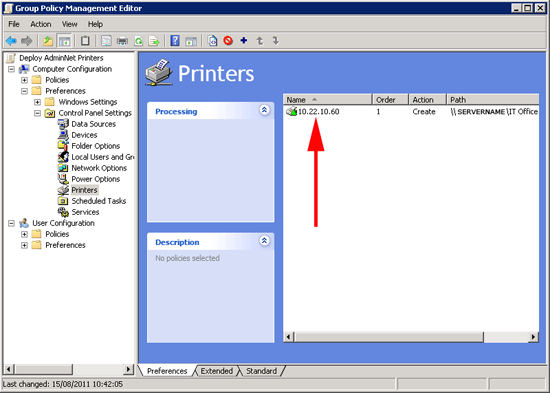The width and height of the screenshot is (550, 393).
Task: Click right arrow of list horizontal scrollbar
Action: (x=534, y=337)
